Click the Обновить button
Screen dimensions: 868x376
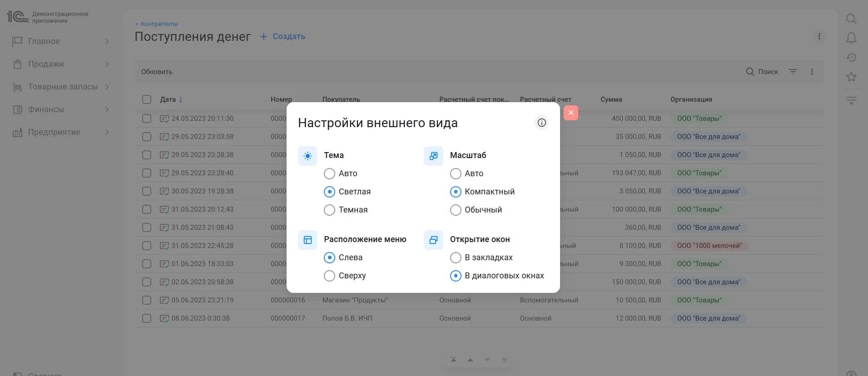(157, 72)
